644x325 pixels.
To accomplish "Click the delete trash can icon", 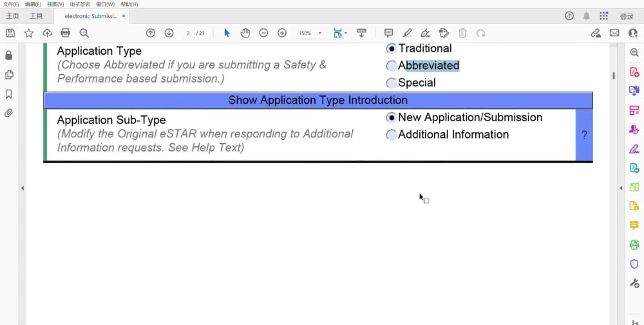I will pos(462,33).
